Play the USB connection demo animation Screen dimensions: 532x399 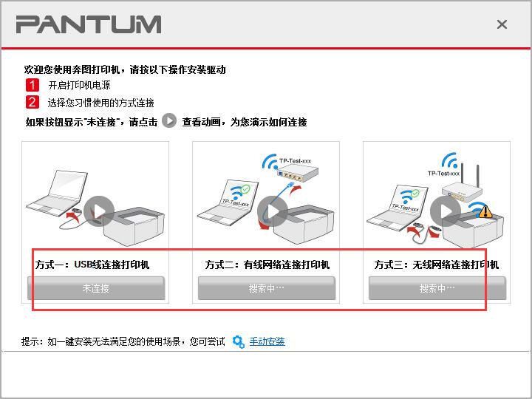[x=99, y=211]
